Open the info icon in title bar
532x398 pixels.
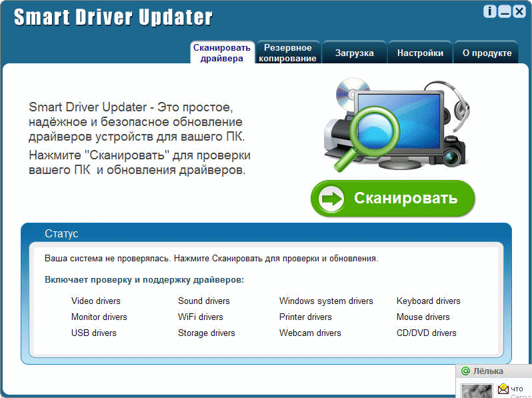489,11
